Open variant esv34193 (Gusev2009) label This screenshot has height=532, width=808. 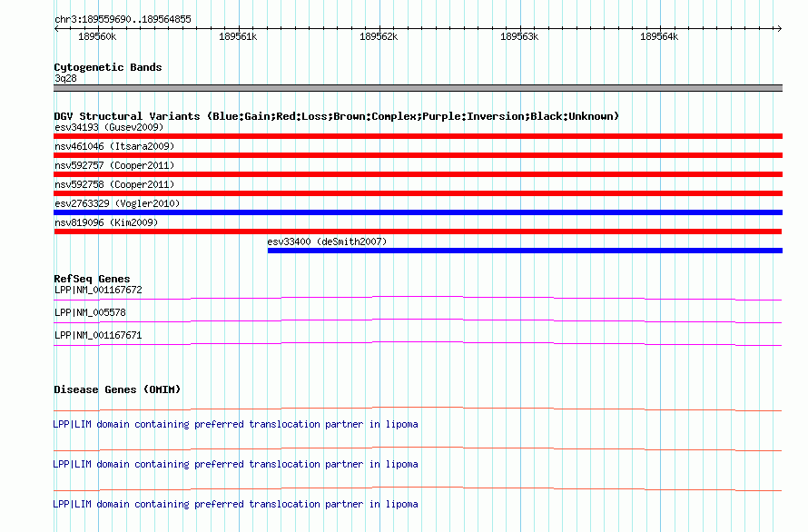tap(109, 127)
